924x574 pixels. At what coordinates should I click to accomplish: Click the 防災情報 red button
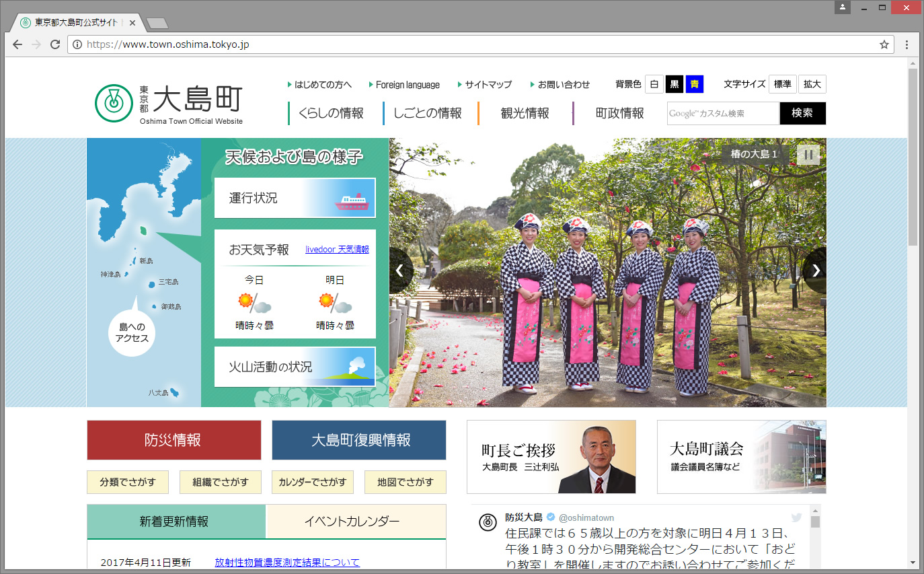(174, 440)
